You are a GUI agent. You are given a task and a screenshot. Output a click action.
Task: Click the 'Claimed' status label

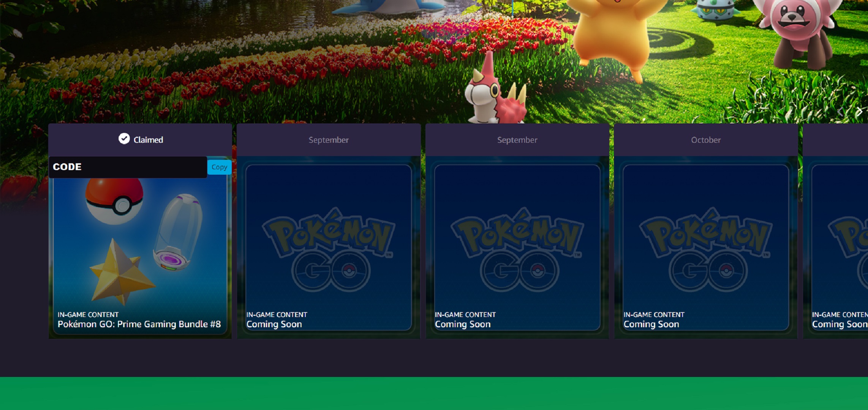[x=148, y=140]
